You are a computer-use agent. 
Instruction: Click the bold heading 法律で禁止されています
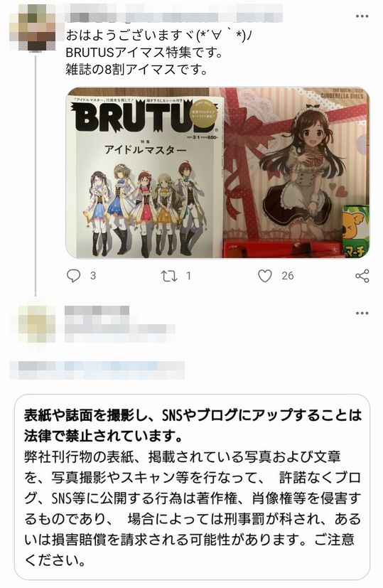(104, 436)
